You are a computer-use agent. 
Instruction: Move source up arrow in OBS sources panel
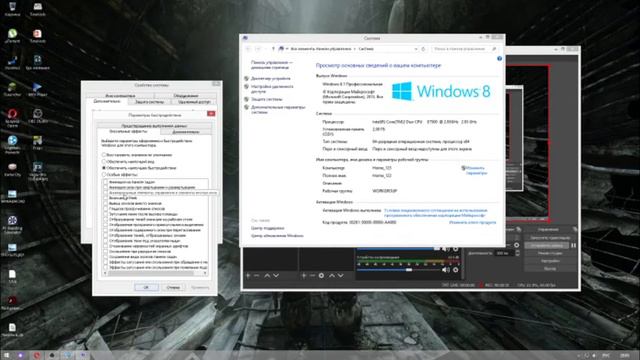332,276
